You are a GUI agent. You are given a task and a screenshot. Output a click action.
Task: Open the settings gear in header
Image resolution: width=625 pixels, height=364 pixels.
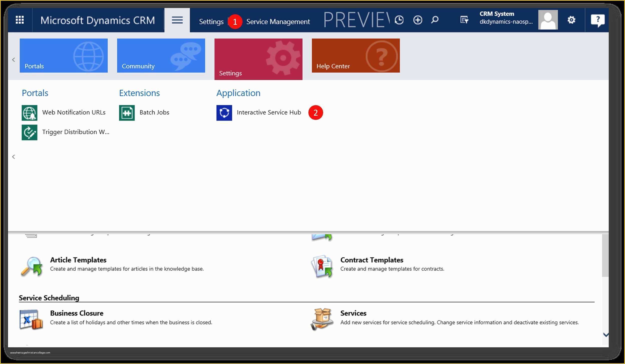(x=571, y=20)
